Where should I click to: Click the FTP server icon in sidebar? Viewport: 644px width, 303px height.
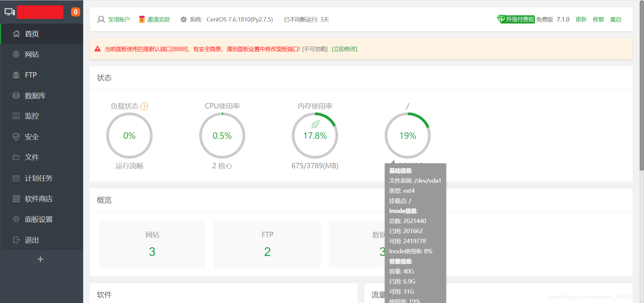coord(16,75)
